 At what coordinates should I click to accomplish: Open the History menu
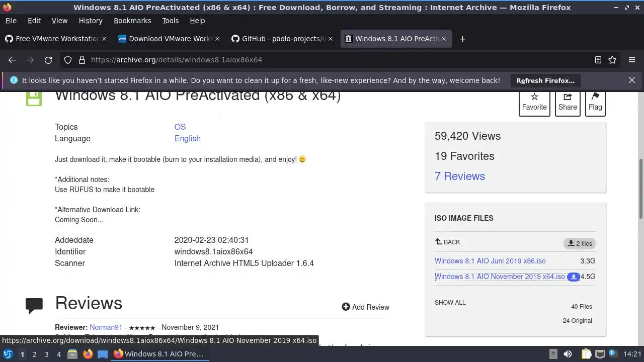(x=91, y=21)
